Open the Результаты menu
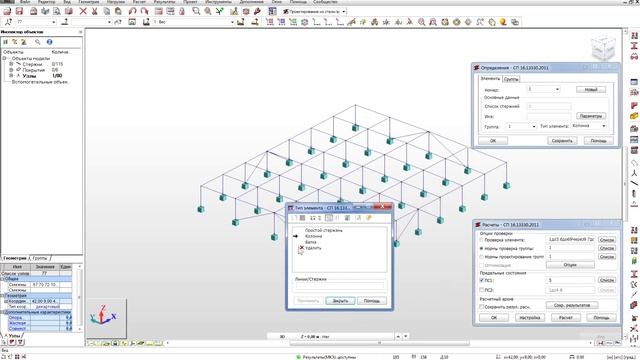The width and height of the screenshot is (640, 360). 164,2
